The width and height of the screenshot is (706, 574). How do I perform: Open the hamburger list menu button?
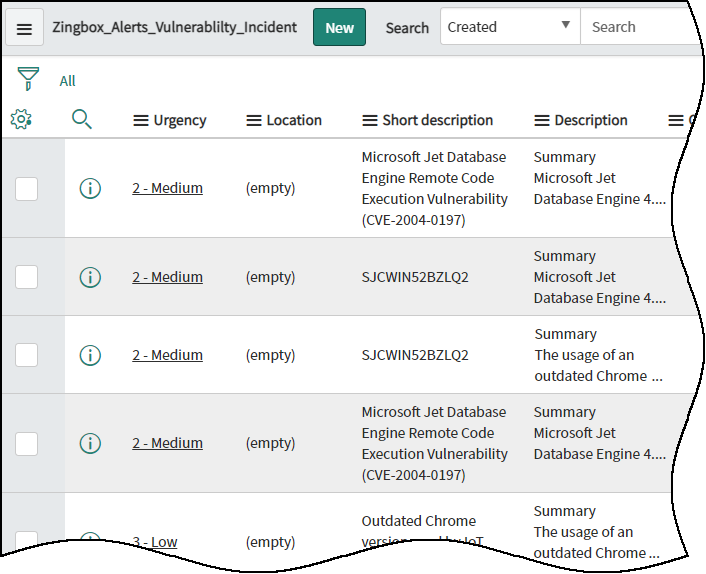coord(24,28)
